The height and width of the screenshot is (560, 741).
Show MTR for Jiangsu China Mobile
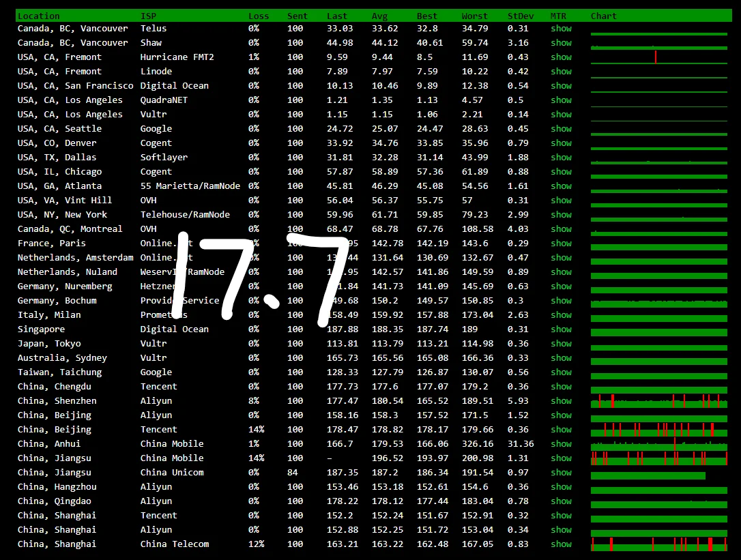(x=561, y=458)
